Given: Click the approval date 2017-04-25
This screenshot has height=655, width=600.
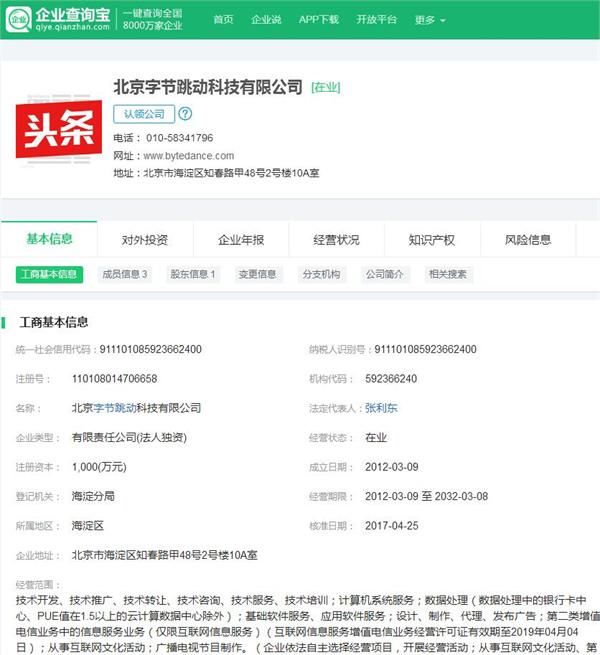Looking at the screenshot, I should coord(392,526).
